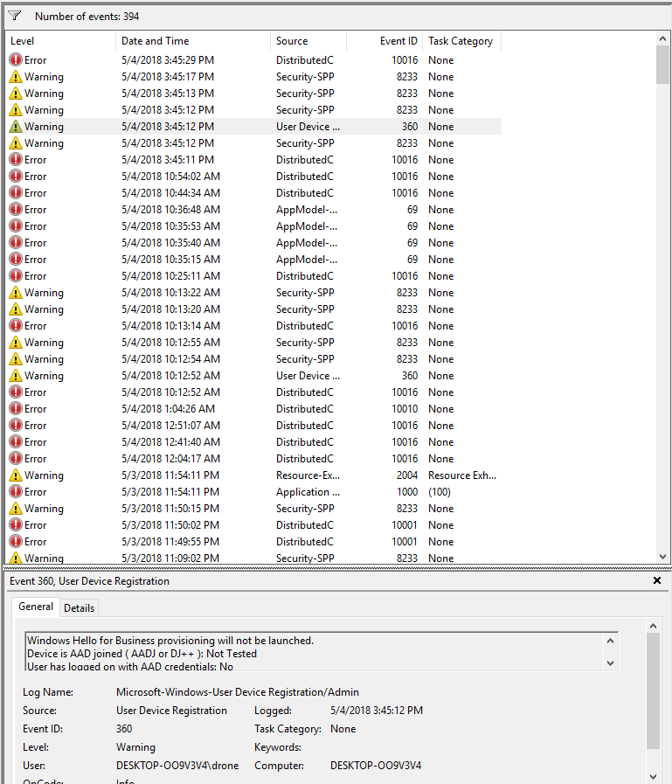
Task: Open the General tab in the event pane
Action: pyautogui.click(x=36, y=607)
